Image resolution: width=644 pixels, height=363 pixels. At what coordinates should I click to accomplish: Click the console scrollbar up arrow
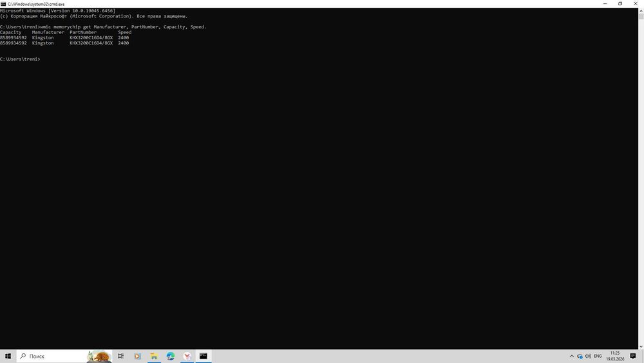click(641, 10)
